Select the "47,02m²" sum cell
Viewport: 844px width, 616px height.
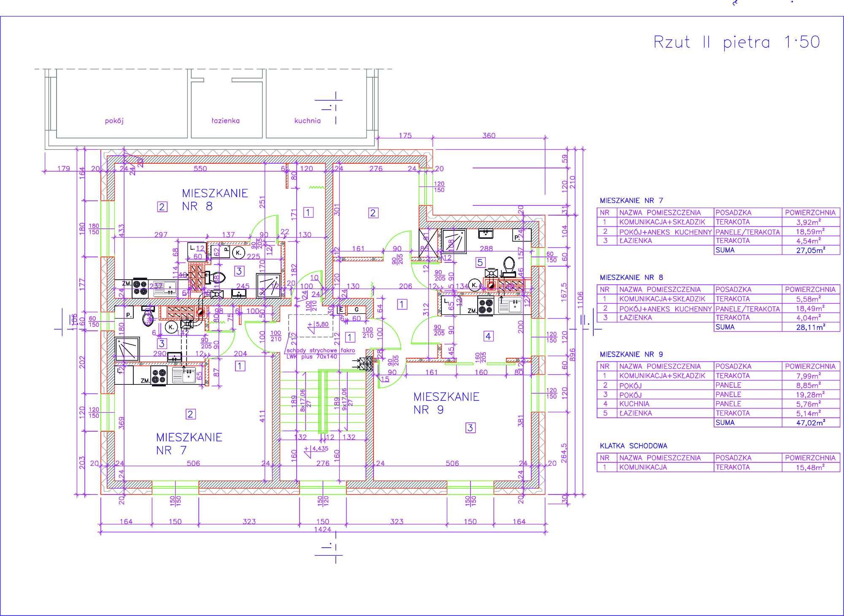810,423
